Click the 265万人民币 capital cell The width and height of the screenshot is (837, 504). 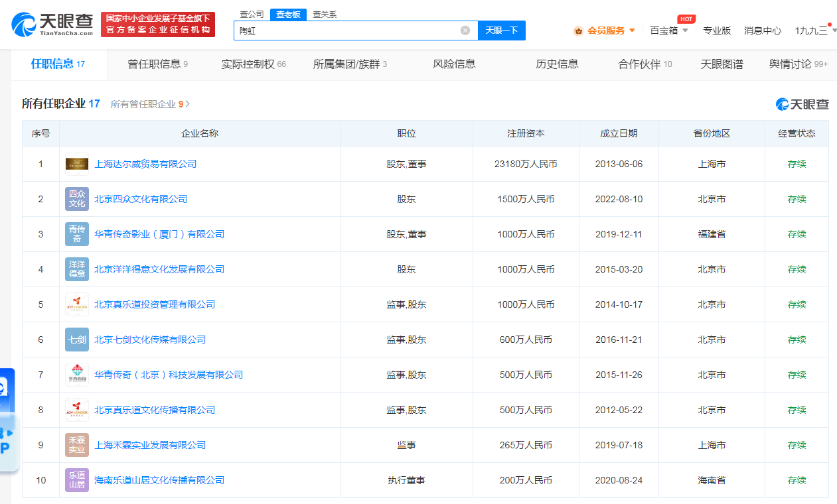coord(526,445)
